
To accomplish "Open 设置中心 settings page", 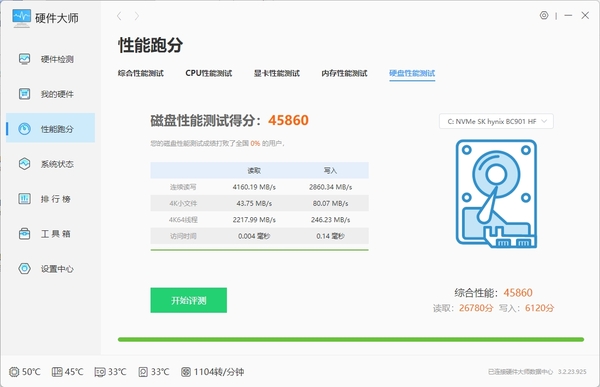I will (x=50, y=269).
